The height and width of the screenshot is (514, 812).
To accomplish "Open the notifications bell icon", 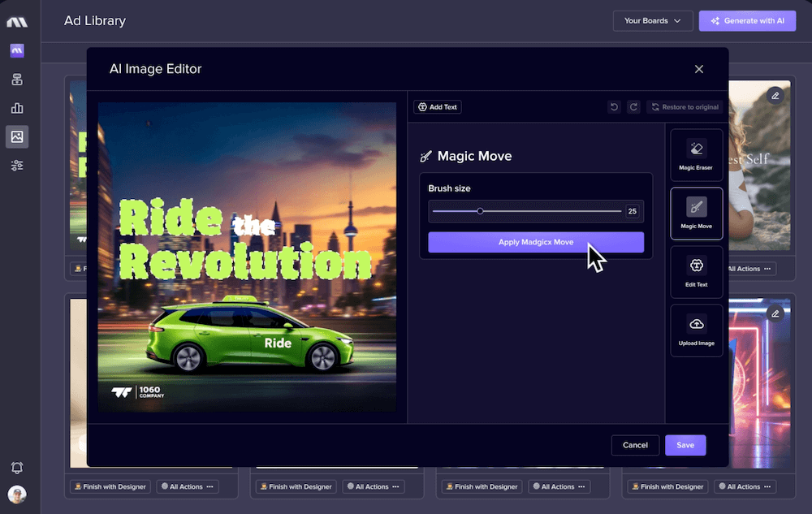I will point(17,468).
